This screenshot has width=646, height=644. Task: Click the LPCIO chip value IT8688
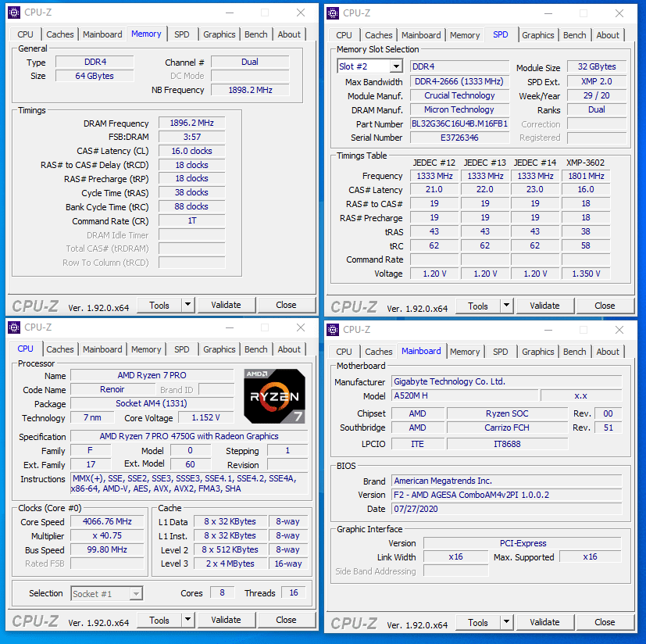click(507, 444)
